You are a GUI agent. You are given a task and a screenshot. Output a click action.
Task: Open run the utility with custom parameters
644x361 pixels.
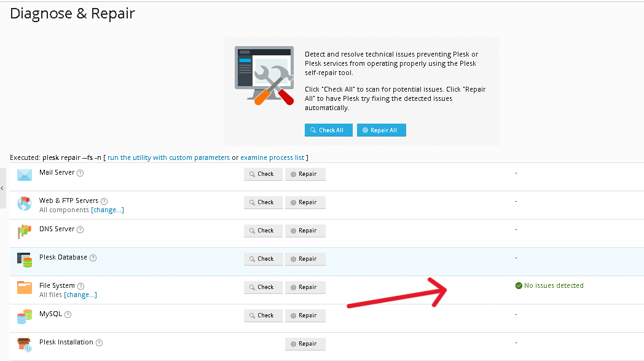(168, 158)
